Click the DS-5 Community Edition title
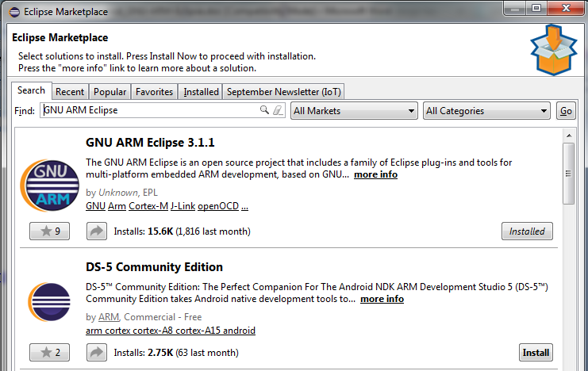This screenshot has height=371, width=588. point(154,267)
